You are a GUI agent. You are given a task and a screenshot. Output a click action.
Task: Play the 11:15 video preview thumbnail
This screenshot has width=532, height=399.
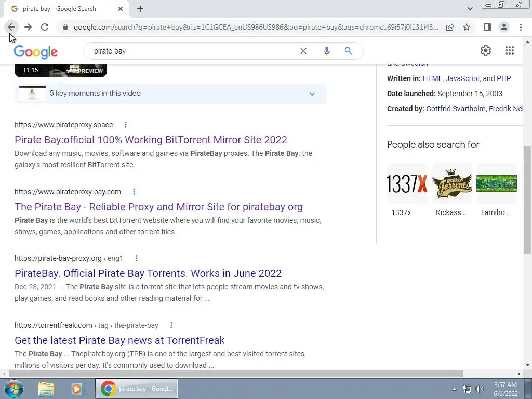point(61,70)
